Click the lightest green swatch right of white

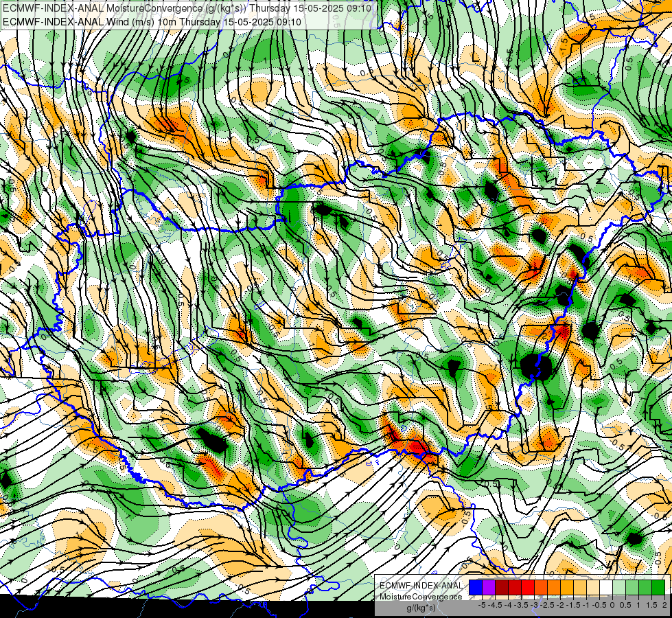click(x=619, y=587)
